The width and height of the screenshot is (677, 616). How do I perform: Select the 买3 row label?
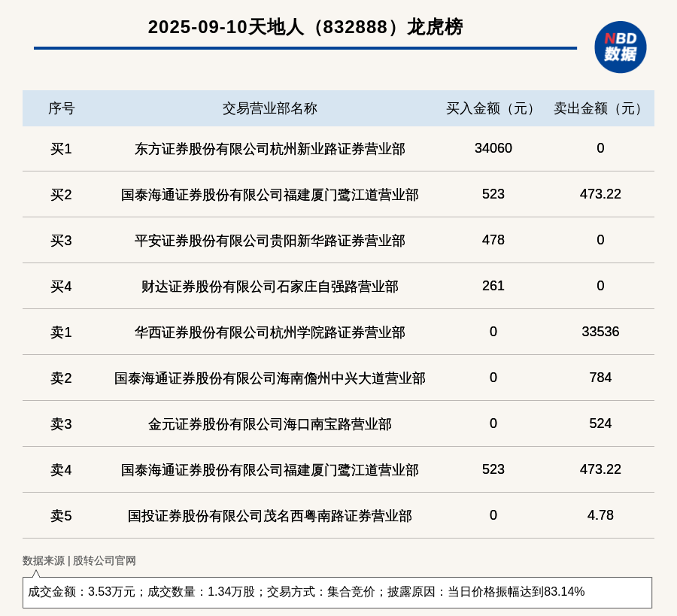point(61,241)
